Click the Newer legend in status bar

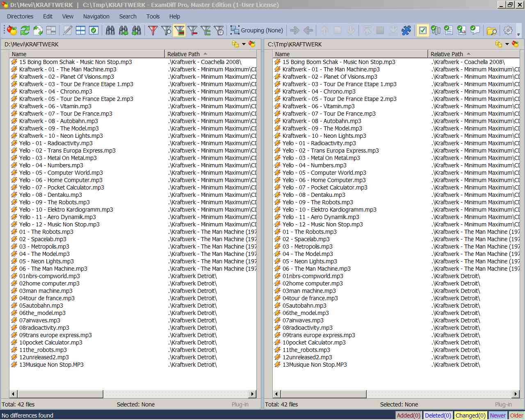click(498, 415)
